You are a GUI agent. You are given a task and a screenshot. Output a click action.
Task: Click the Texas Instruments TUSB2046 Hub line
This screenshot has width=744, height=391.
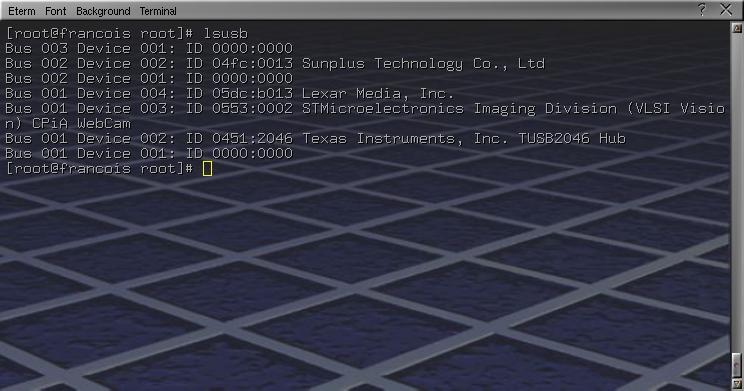[x=315, y=139]
